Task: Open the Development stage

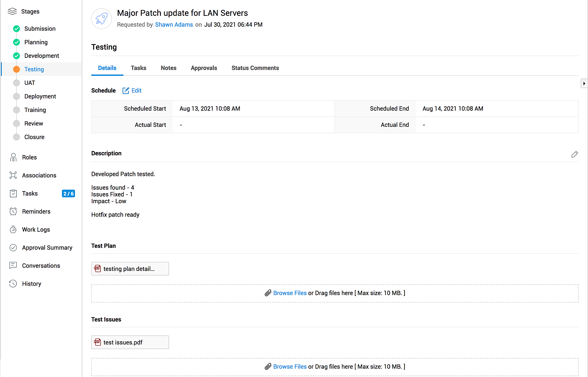Action: tap(42, 56)
